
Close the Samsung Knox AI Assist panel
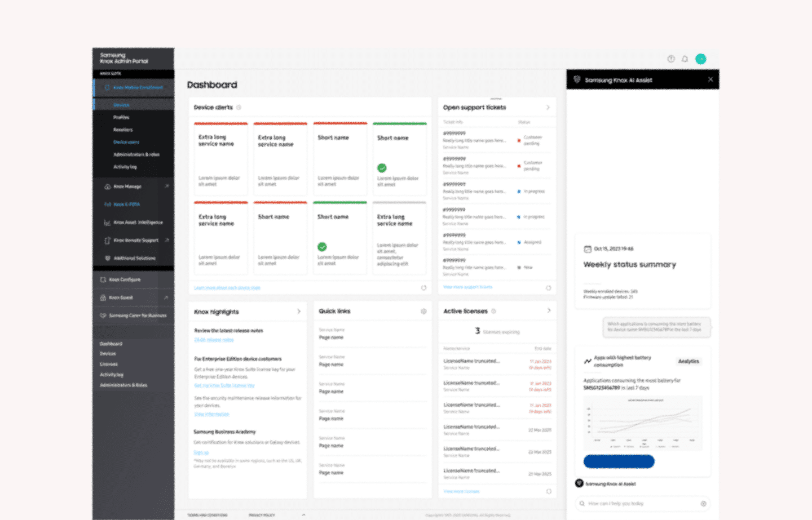pyautogui.click(x=710, y=79)
